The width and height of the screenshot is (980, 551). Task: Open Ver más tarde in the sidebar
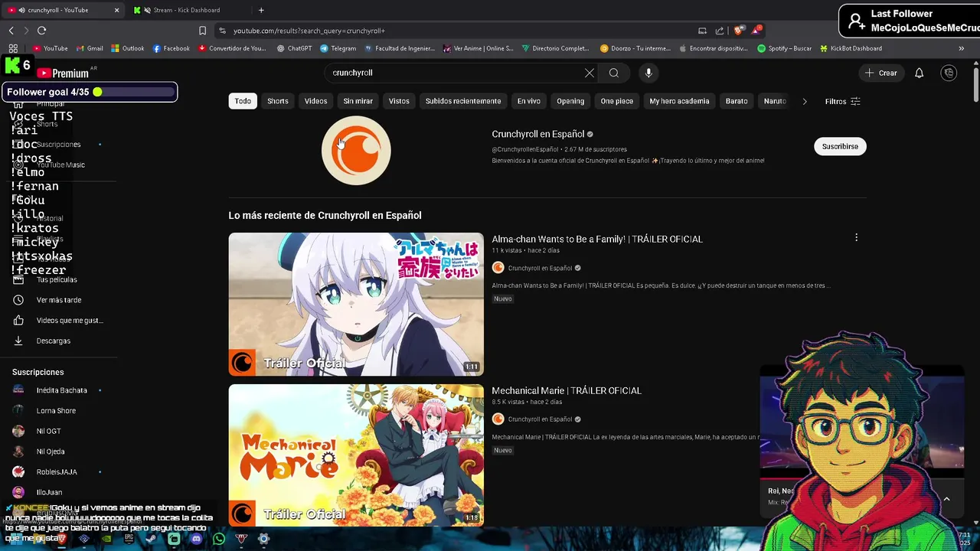coord(58,300)
